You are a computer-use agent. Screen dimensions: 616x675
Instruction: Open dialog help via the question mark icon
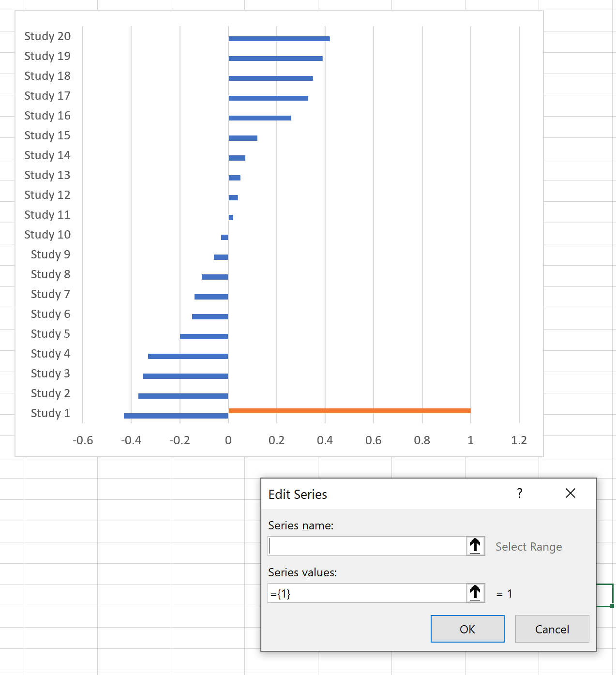pyautogui.click(x=520, y=494)
